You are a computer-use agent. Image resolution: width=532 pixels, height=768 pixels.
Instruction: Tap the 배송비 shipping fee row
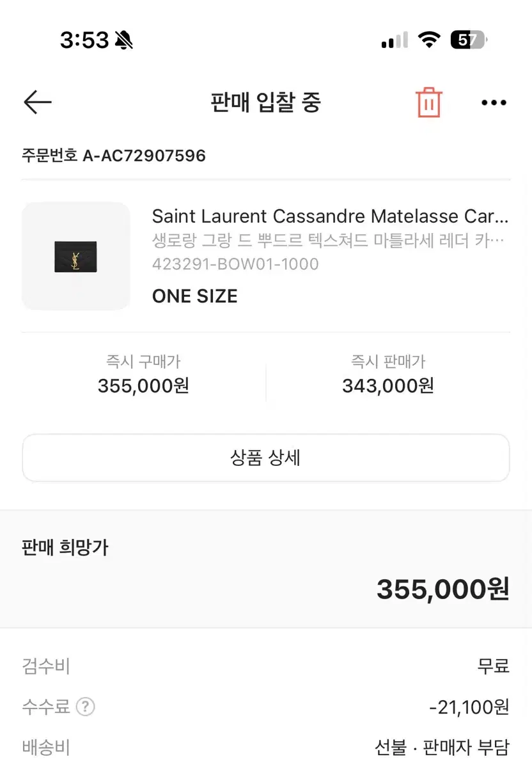pyautogui.click(x=266, y=747)
